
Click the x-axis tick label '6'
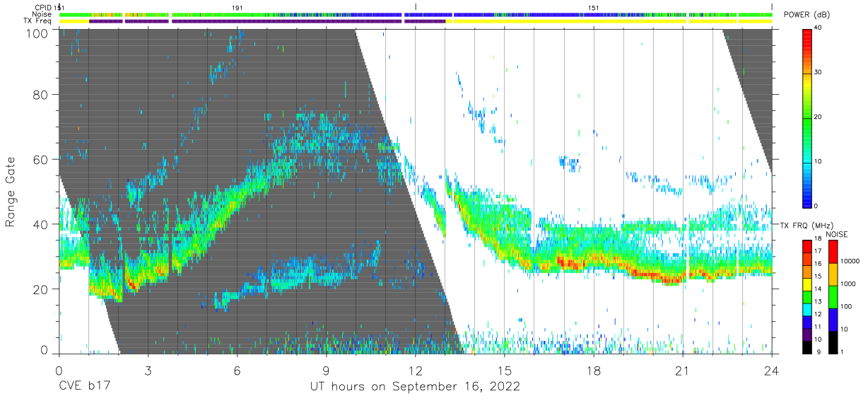[x=237, y=371]
